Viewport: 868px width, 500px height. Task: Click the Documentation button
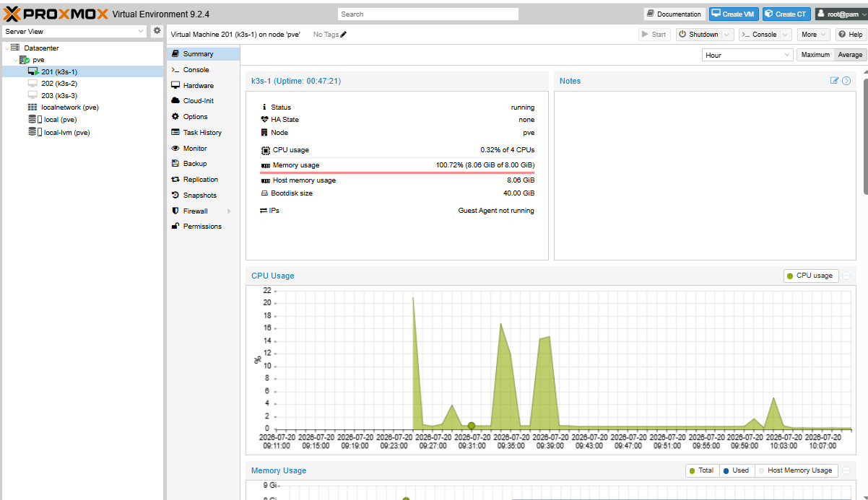674,14
